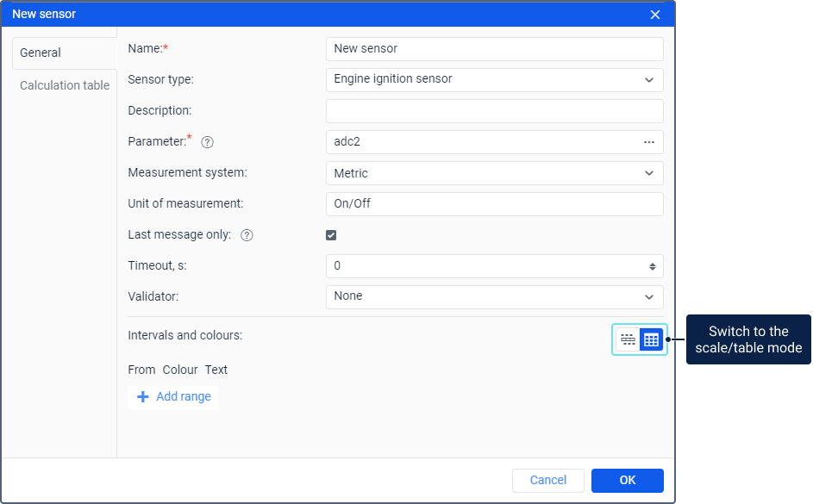The height and width of the screenshot is (504, 813).
Task: Switch to the Calculation table tab
Action: click(65, 85)
